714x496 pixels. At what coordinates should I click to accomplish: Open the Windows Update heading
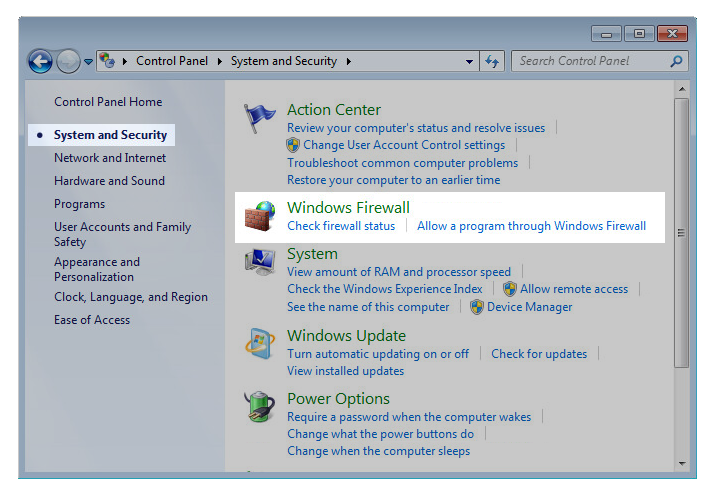[x=347, y=336]
